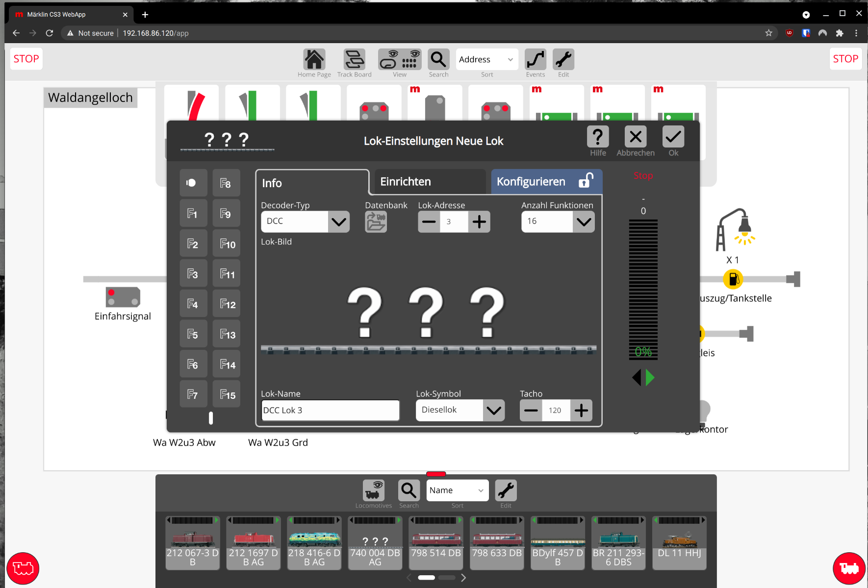Screen dimensions: 868x588
Task: Go back in the browser
Action: point(16,33)
